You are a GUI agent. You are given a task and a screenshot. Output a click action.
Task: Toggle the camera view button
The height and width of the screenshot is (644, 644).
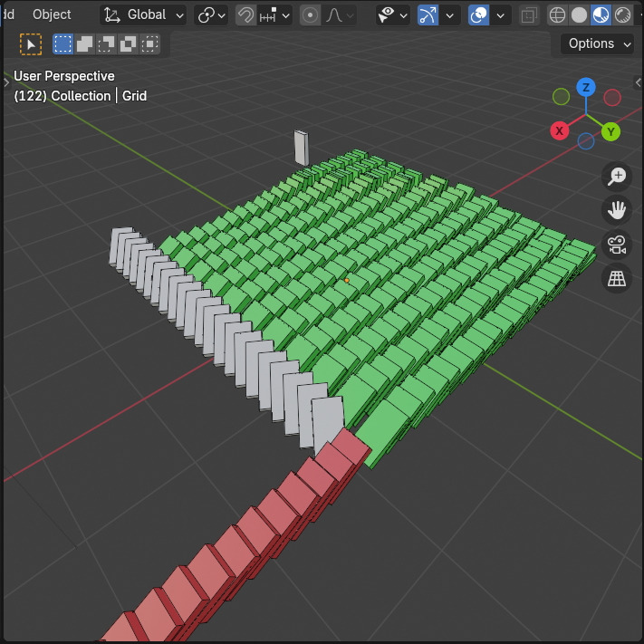click(617, 245)
